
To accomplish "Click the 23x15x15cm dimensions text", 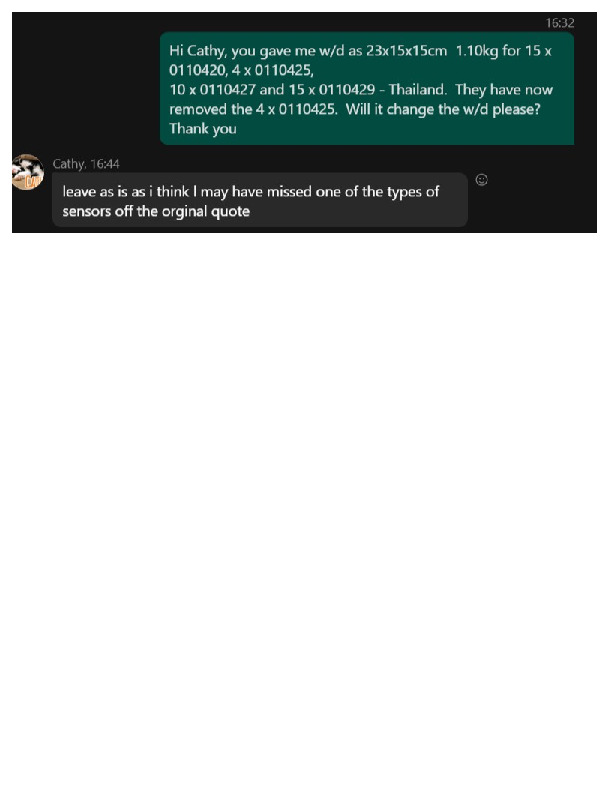I will click(x=406, y=51).
